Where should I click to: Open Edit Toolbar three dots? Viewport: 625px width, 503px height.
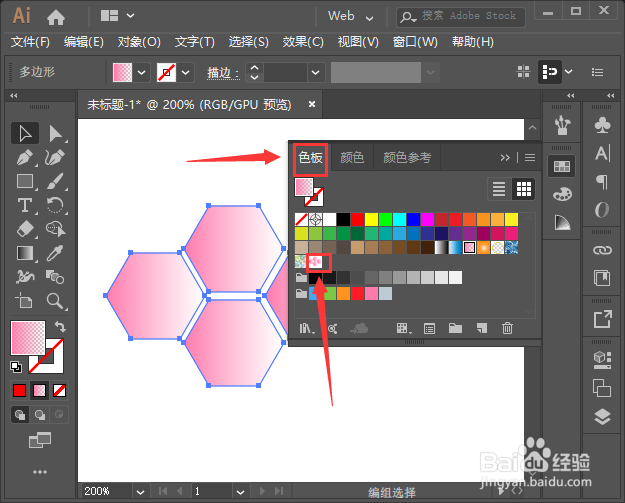click(40, 472)
